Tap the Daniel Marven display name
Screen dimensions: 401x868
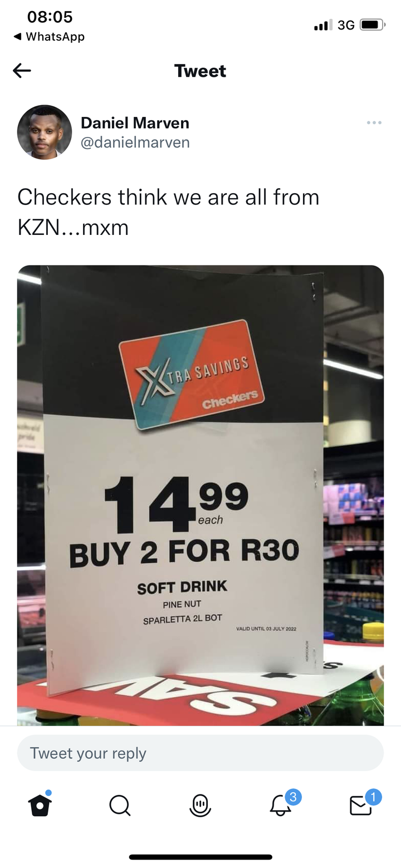[x=135, y=122]
